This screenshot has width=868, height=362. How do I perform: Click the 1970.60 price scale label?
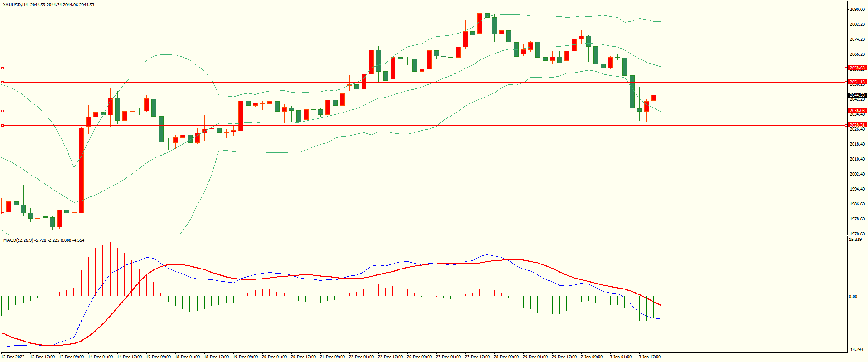click(x=857, y=234)
